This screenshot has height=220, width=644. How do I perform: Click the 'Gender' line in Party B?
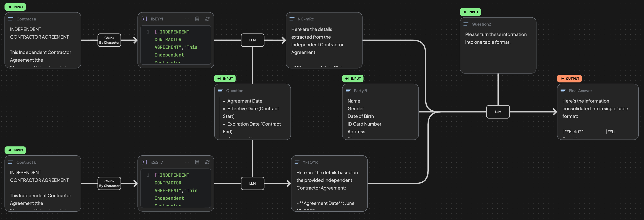tap(355, 109)
